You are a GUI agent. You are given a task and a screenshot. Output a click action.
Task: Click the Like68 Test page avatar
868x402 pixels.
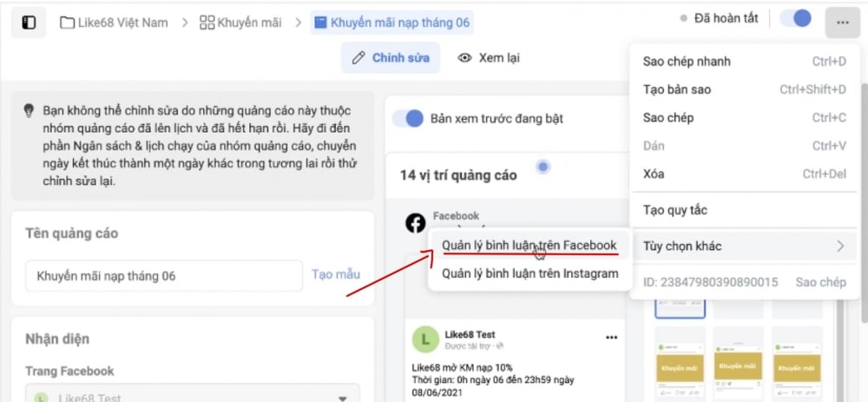[x=425, y=339]
